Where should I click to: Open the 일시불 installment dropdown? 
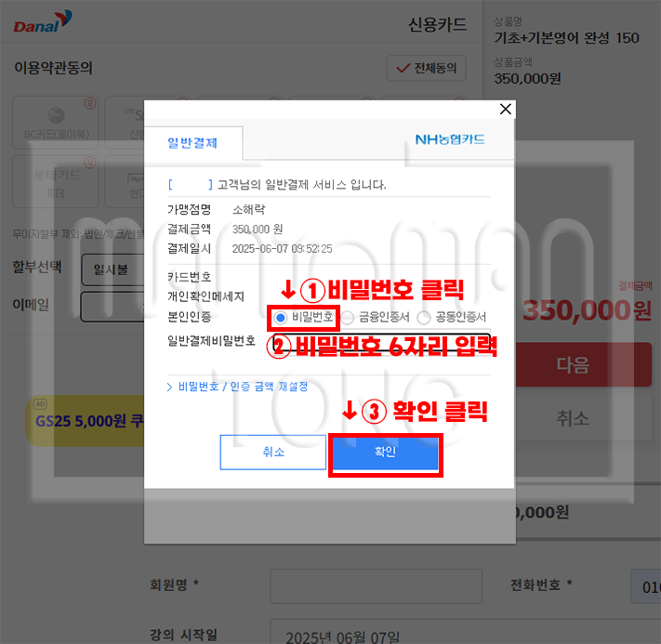[113, 269]
